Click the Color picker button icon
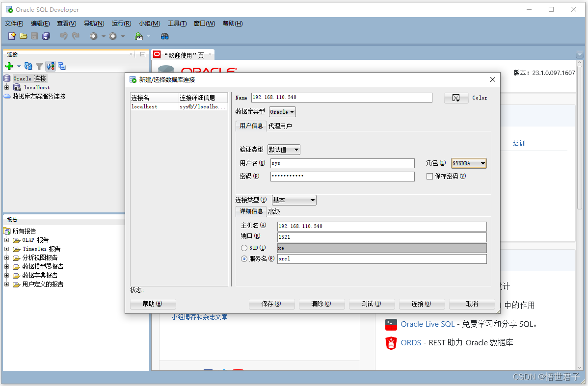 (x=456, y=98)
